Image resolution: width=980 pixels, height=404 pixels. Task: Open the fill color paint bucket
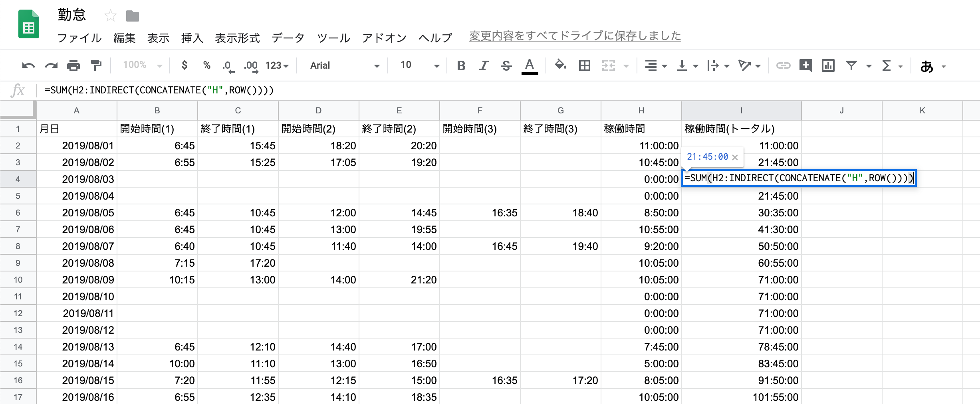[x=561, y=65]
